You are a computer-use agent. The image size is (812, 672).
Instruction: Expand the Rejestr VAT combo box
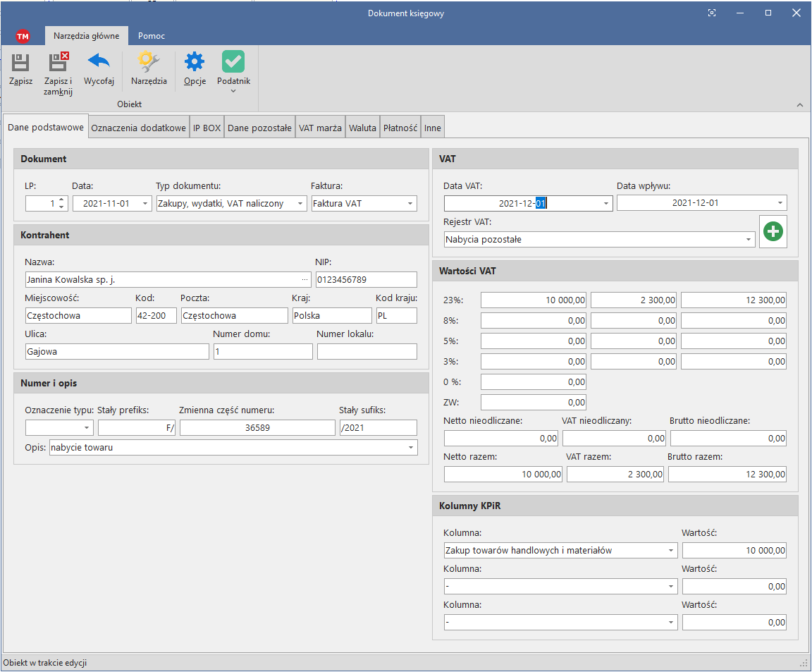click(748, 240)
